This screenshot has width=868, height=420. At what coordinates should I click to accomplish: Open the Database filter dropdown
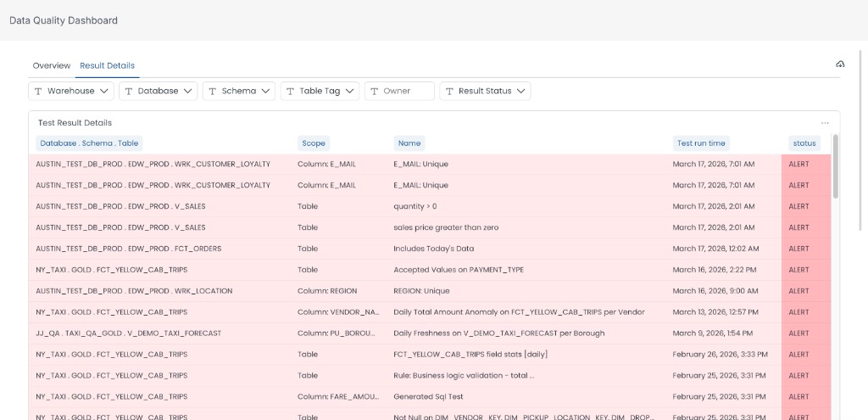(x=188, y=91)
